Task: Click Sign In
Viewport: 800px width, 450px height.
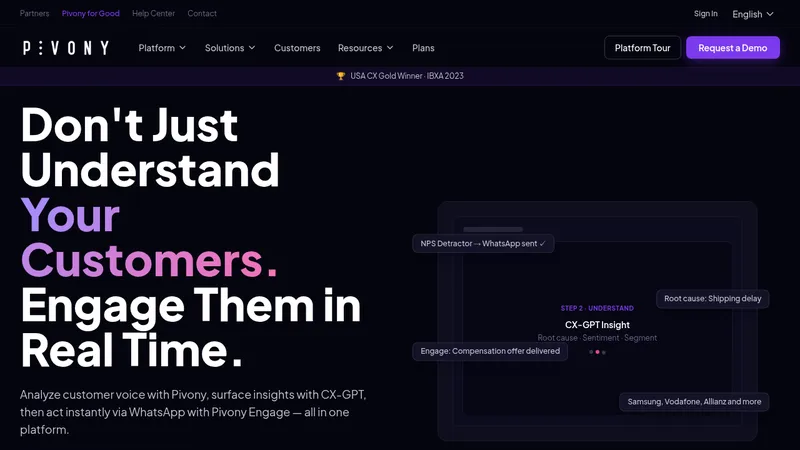Action: (706, 14)
